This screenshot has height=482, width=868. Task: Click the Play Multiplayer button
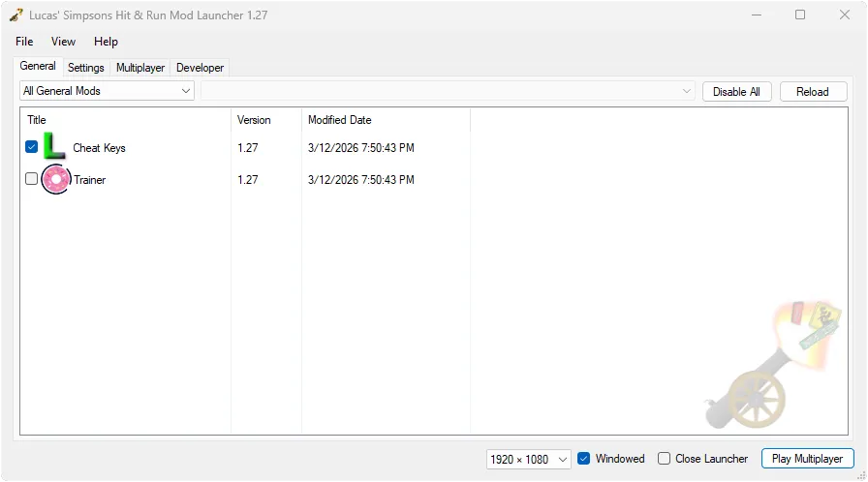[x=807, y=459]
